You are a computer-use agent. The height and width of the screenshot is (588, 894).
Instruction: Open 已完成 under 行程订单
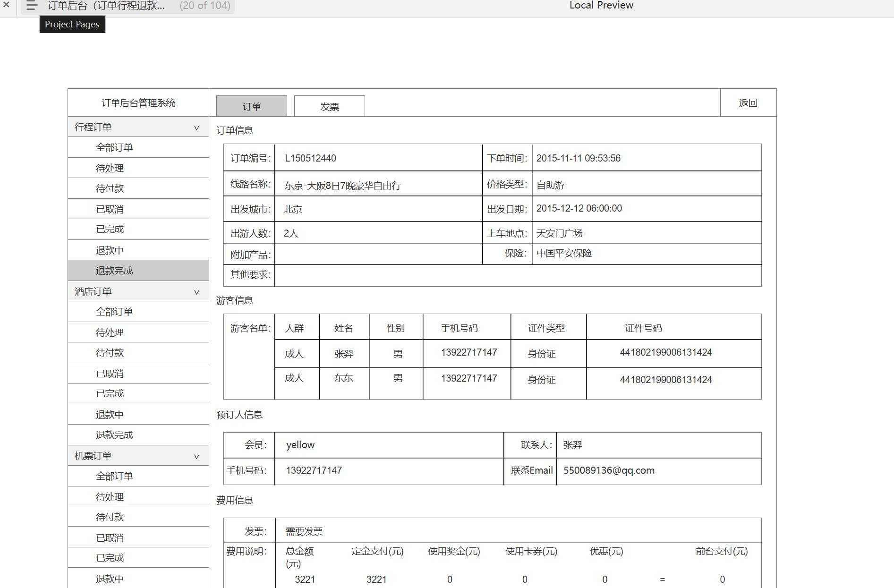click(110, 229)
